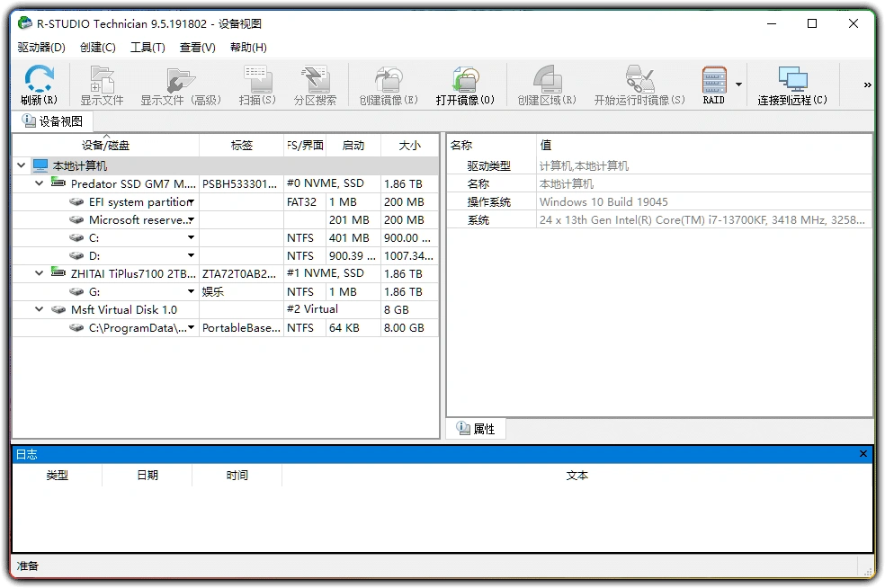
Task: Sort by 大小 column header
Action: [410, 145]
